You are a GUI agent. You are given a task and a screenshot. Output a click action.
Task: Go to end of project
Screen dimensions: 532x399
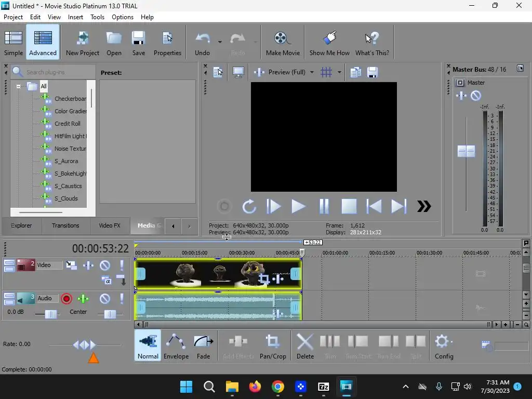[x=399, y=206]
